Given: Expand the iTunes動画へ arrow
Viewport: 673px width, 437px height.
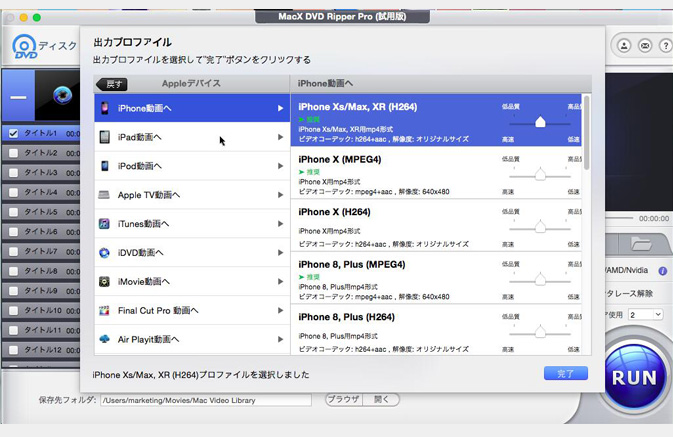Looking at the screenshot, I should coord(280,224).
